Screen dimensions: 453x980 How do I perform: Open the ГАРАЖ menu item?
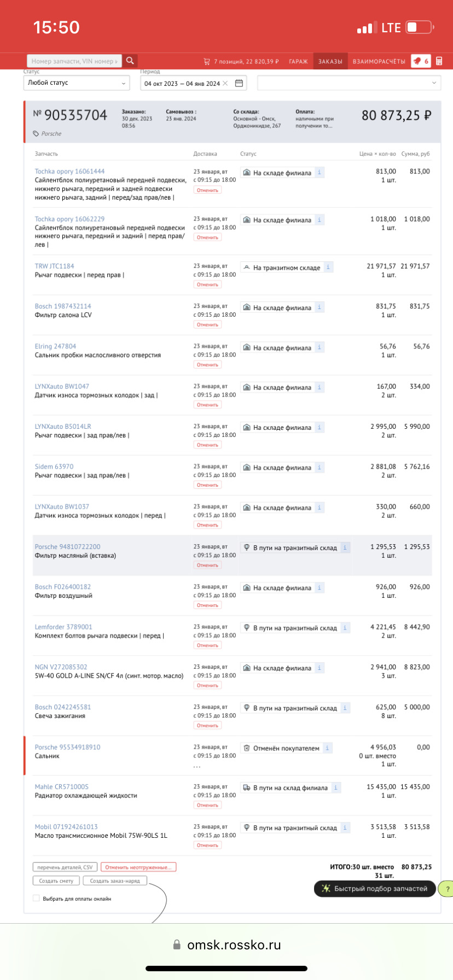(x=298, y=61)
